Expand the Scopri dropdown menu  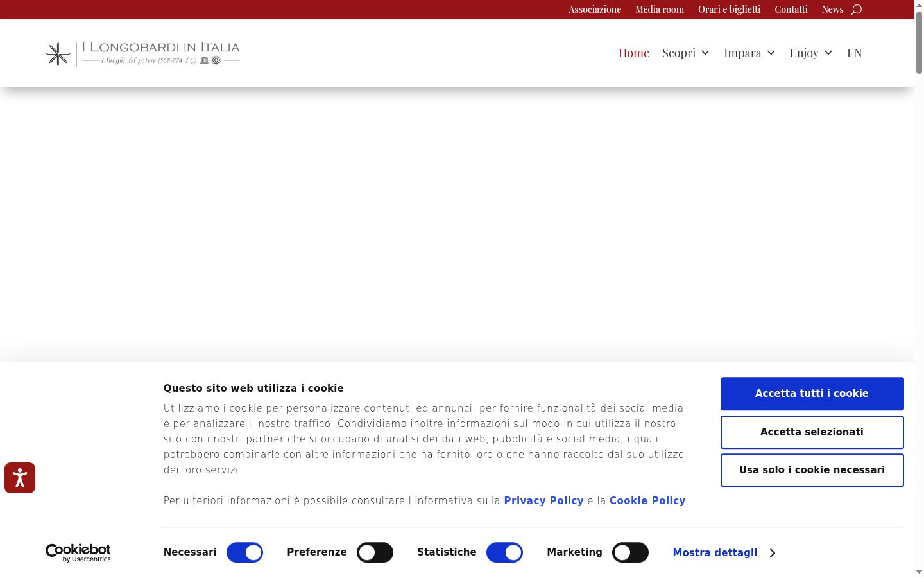coord(686,53)
